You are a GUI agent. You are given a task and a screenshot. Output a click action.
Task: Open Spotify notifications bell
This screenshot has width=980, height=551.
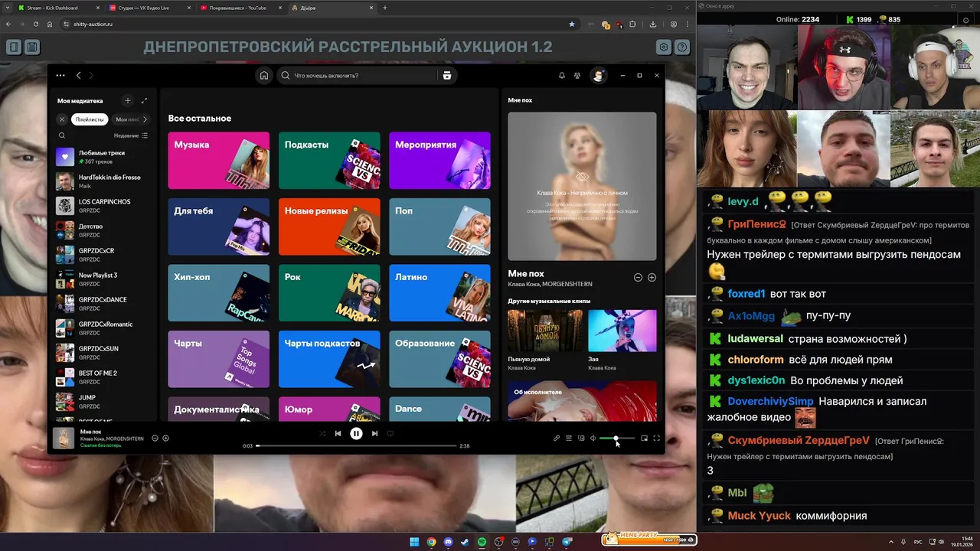click(562, 76)
